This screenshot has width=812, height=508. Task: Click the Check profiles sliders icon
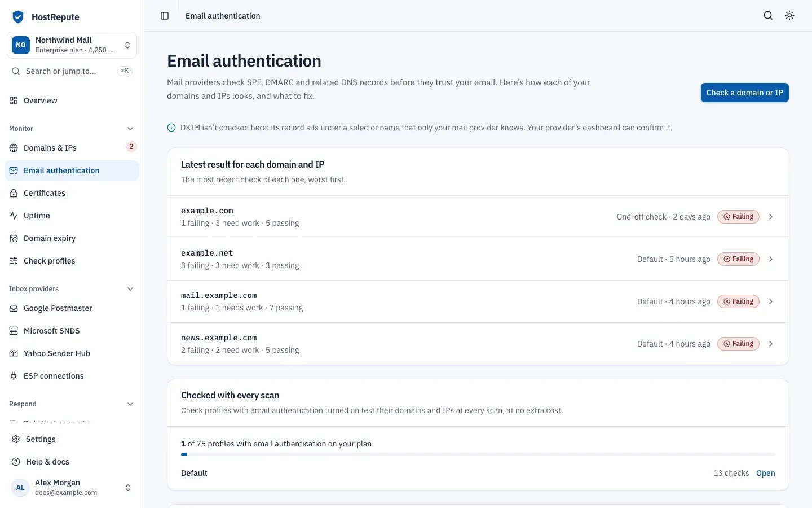(x=14, y=261)
